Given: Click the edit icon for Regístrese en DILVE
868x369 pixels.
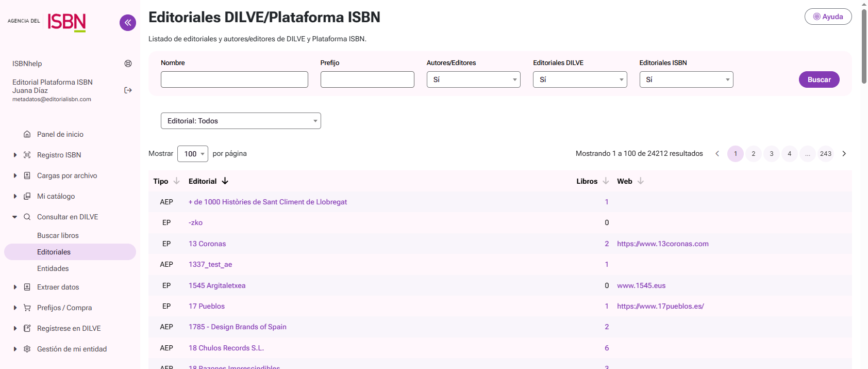Looking at the screenshot, I should pyautogui.click(x=27, y=328).
